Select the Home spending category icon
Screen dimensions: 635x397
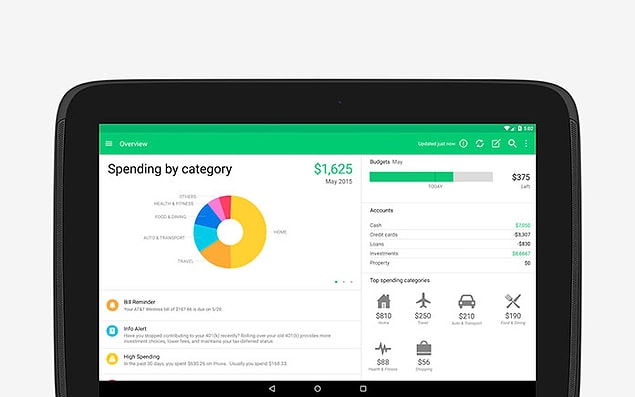(x=384, y=301)
